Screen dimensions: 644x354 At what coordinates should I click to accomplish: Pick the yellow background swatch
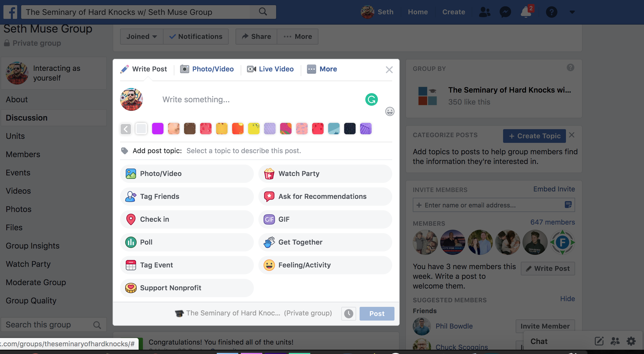pyautogui.click(x=254, y=129)
